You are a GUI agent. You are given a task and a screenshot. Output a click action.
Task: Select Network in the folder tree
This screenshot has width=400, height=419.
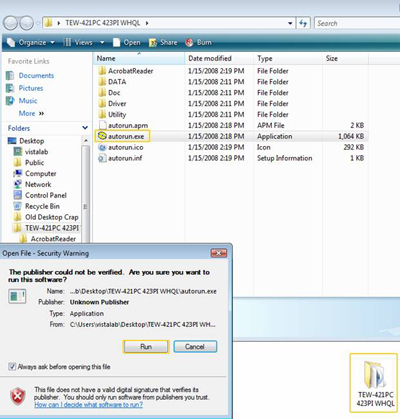(x=38, y=184)
